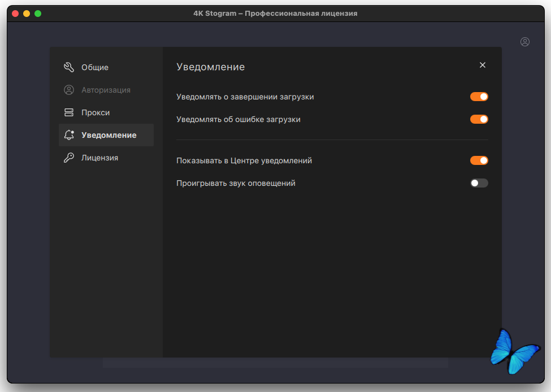Go to the Лицензия settings section
Viewport: 551px width, 392px height.
106,158
